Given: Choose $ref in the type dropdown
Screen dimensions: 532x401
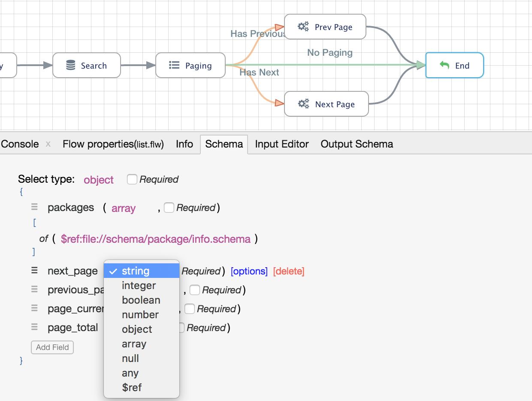Looking at the screenshot, I should pos(142,388).
